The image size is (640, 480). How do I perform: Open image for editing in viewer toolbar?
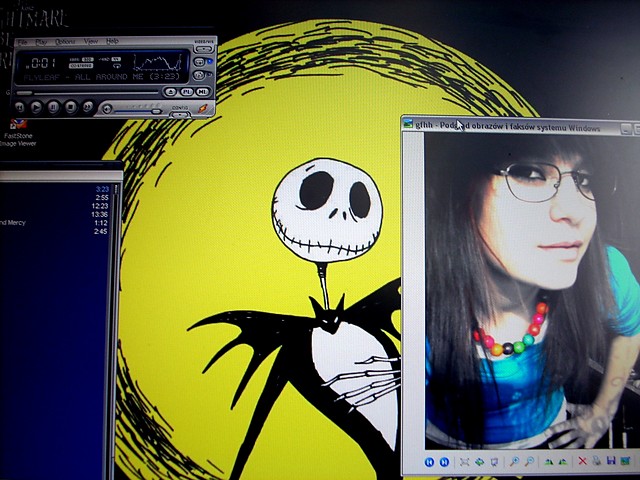point(626,461)
